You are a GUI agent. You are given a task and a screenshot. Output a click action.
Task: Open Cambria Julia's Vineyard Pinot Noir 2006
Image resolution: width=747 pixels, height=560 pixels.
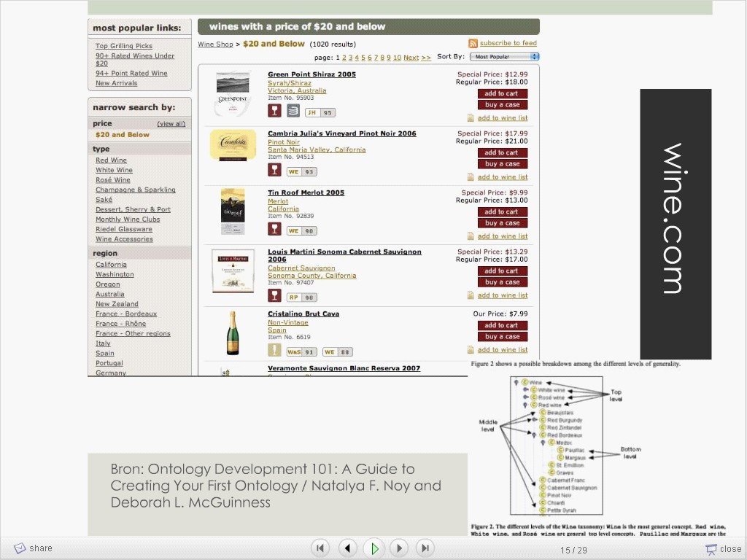pos(341,133)
